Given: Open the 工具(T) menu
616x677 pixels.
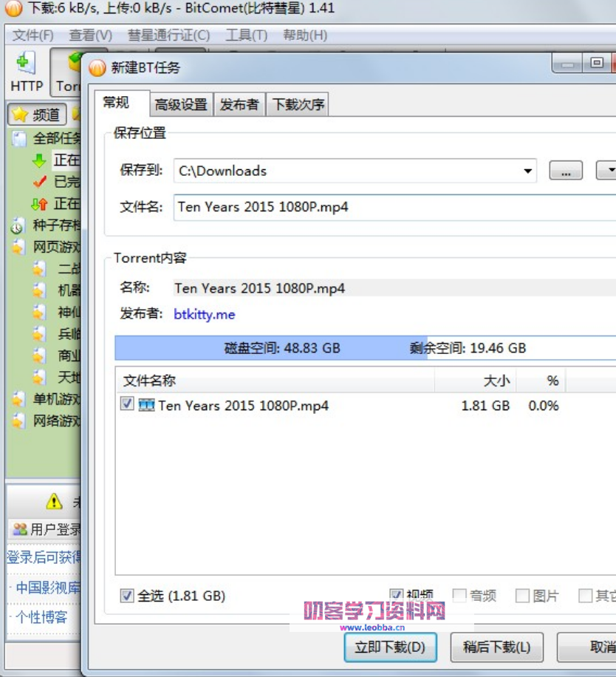Looking at the screenshot, I should 246,35.
